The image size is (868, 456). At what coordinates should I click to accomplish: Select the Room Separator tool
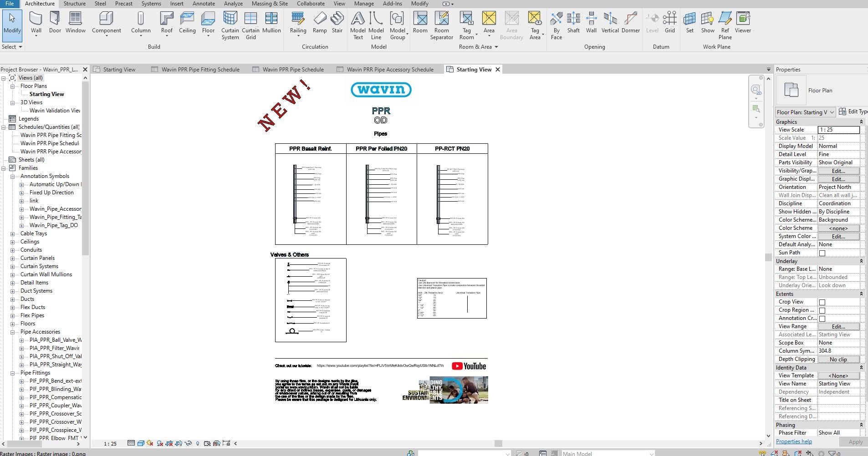coord(441,25)
